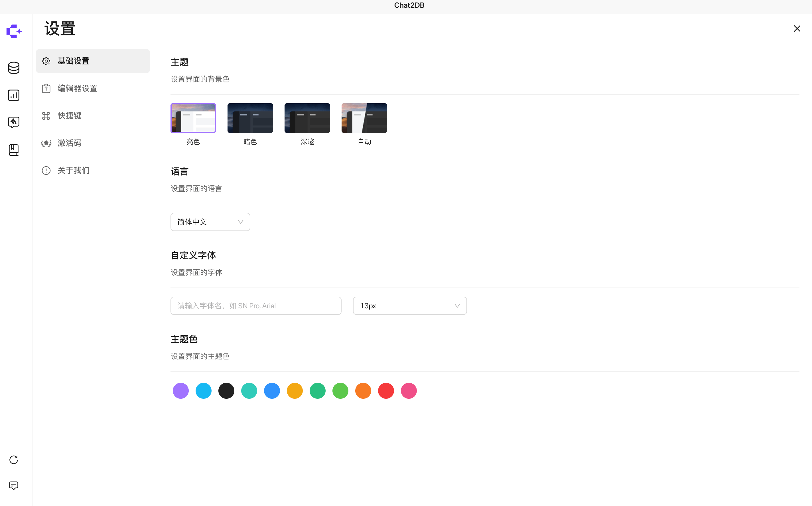
Task: Open the 快捷键 settings section
Action: [69, 116]
